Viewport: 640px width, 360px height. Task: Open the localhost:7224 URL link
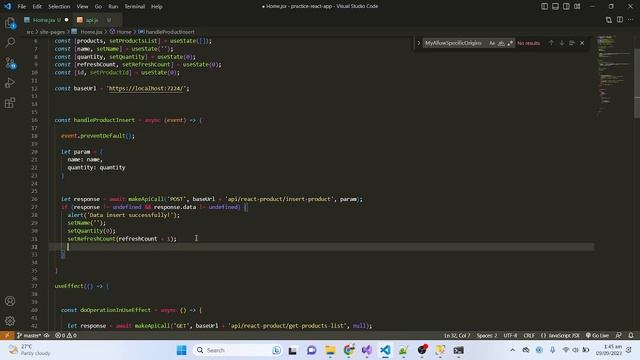pos(146,89)
